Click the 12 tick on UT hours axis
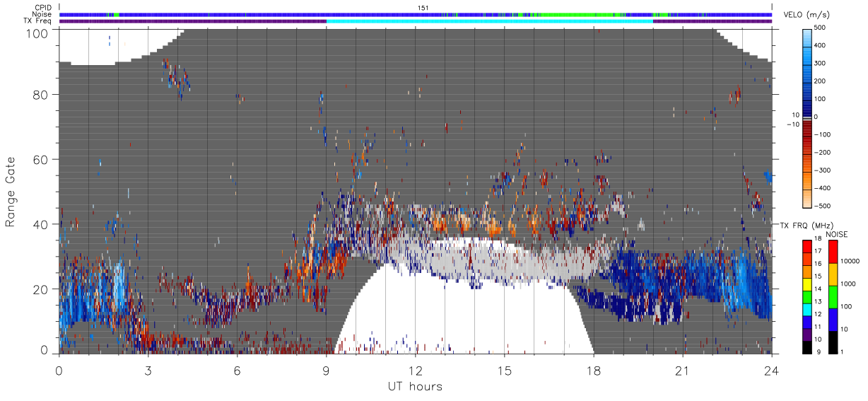 [x=415, y=371]
